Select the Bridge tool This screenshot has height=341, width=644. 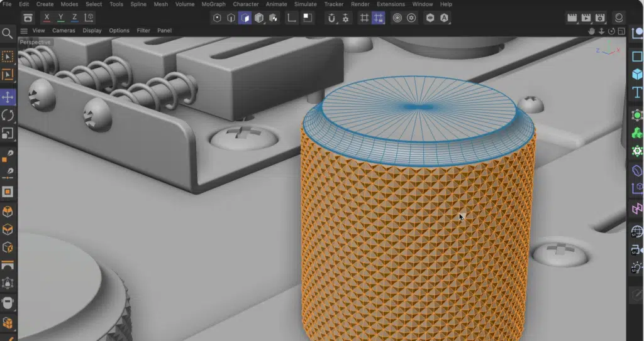pyautogui.click(x=8, y=266)
